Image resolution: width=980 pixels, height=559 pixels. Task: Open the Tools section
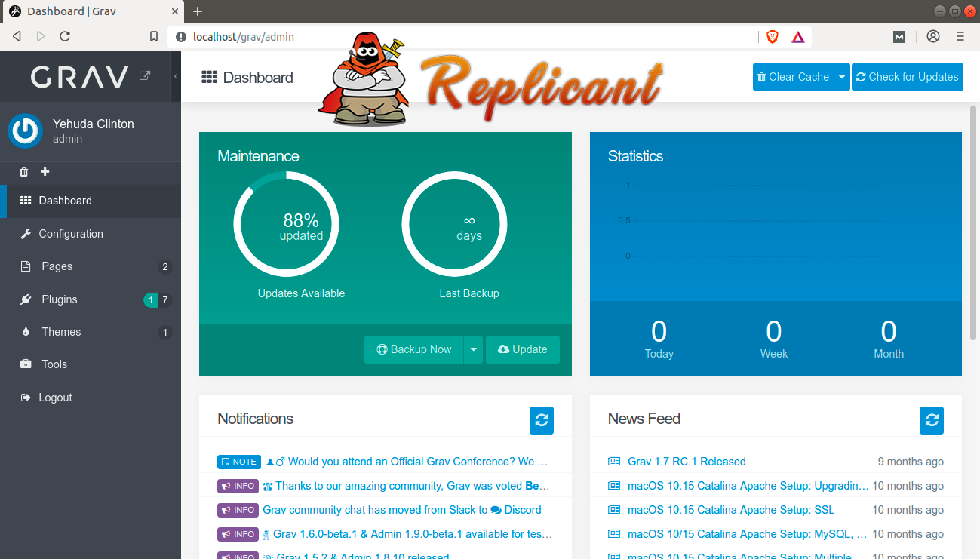tap(91, 364)
